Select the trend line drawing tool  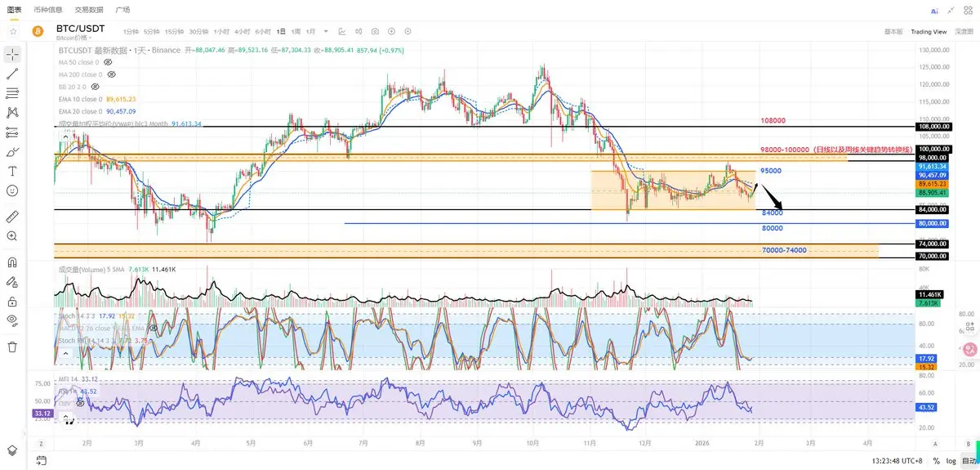12,74
